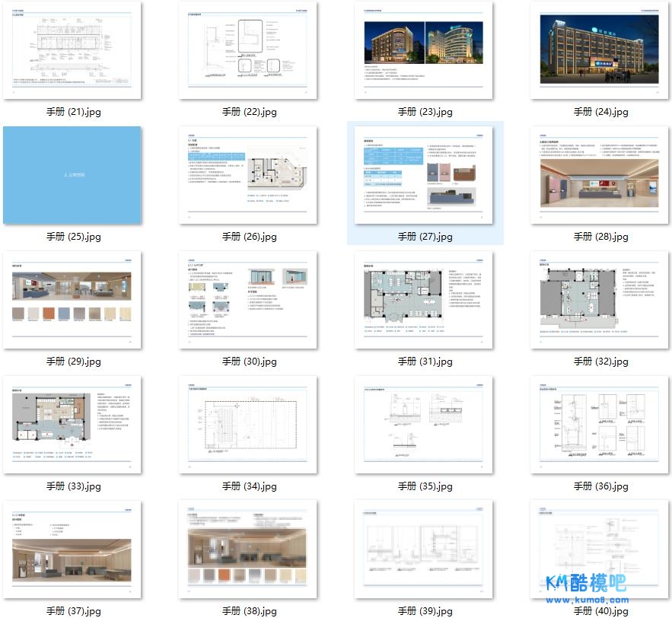Select the 手册 (21).jpg thumbnail

point(73,50)
